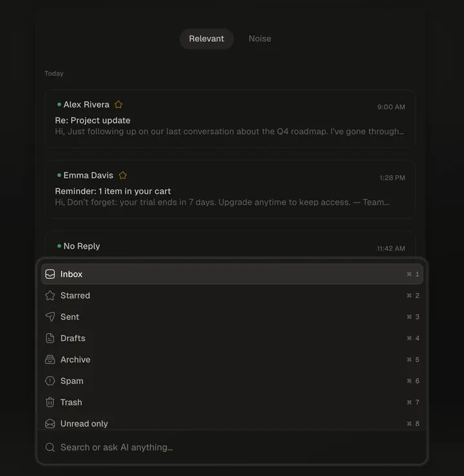Click sender name Emma Davis

click(88, 175)
